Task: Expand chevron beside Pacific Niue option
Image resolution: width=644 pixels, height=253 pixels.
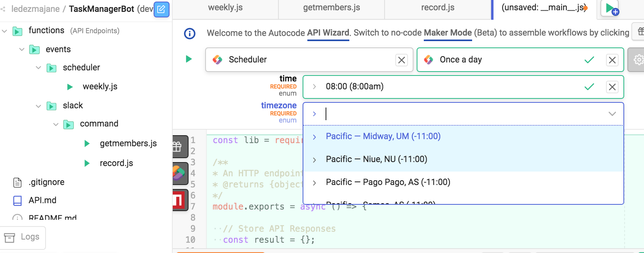Action: point(314,160)
